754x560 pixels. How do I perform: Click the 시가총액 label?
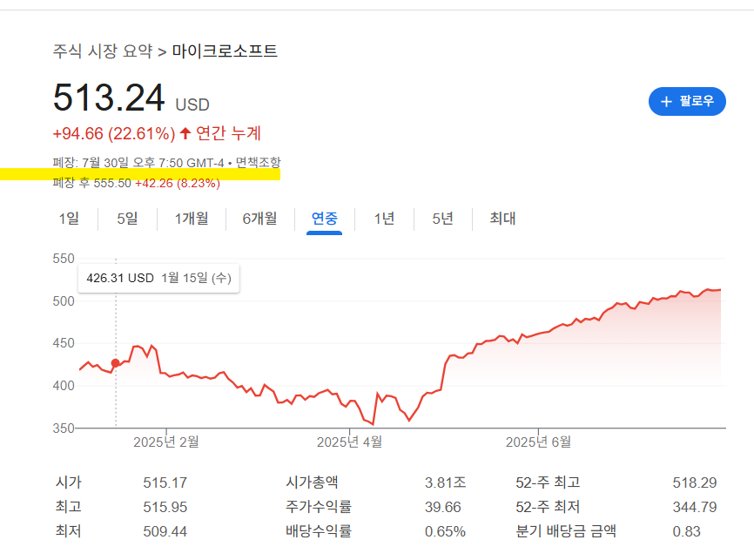[312, 482]
